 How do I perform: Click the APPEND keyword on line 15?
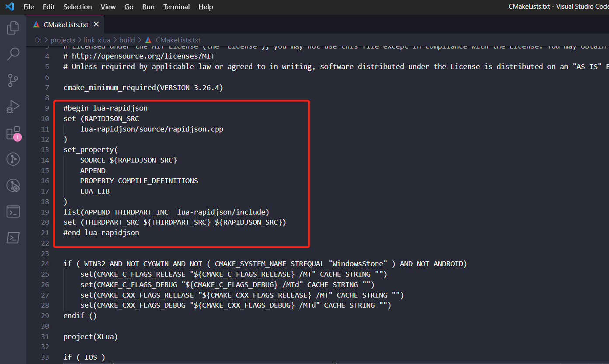click(x=93, y=170)
